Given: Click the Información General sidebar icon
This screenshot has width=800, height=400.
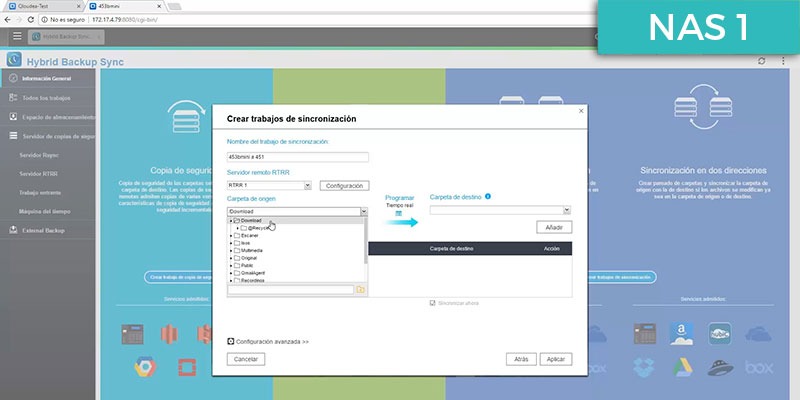Looking at the screenshot, I should point(13,79).
